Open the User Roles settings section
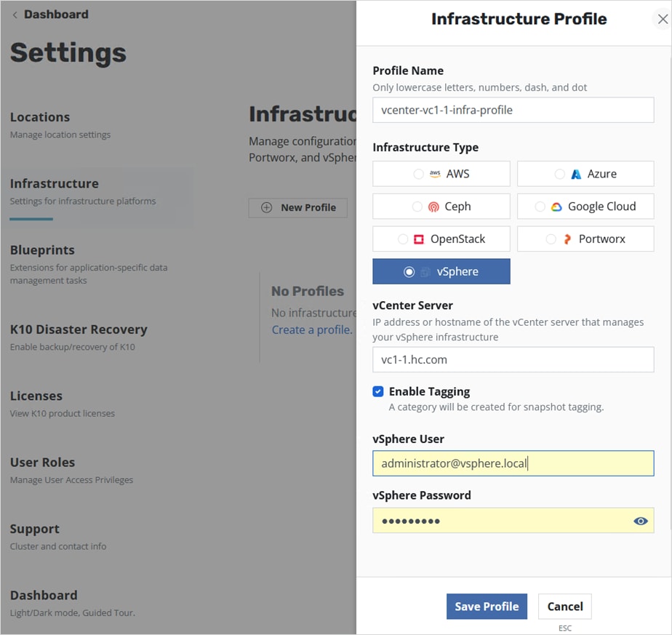This screenshot has width=672, height=635. pyautogui.click(x=71, y=470)
